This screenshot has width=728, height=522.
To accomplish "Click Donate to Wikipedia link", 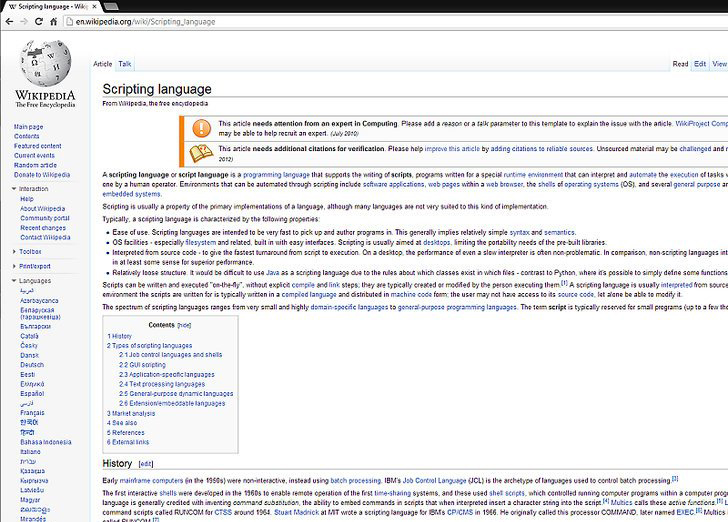I will point(42,175).
